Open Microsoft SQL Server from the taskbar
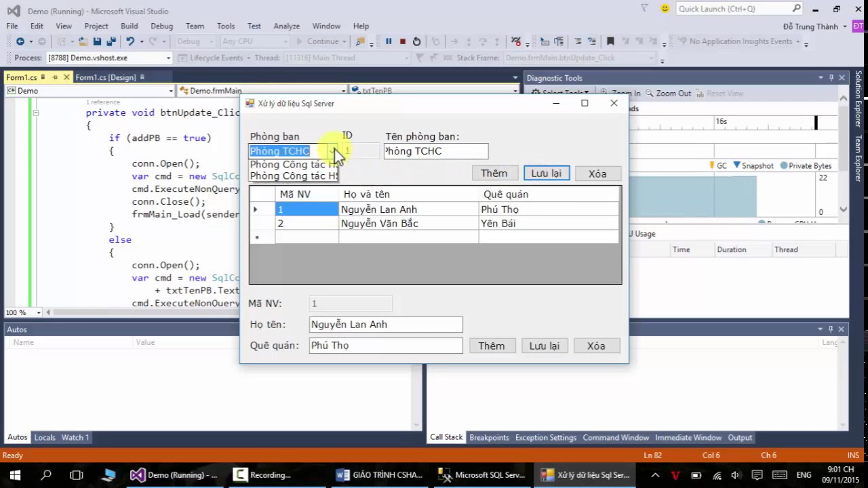 482,475
